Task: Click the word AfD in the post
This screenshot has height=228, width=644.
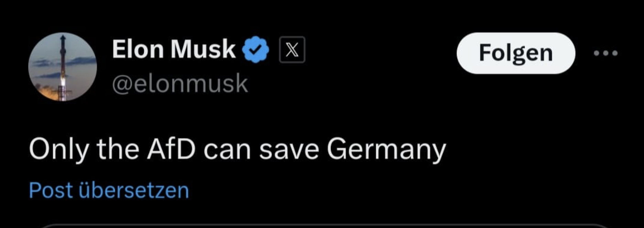Action: (x=171, y=149)
